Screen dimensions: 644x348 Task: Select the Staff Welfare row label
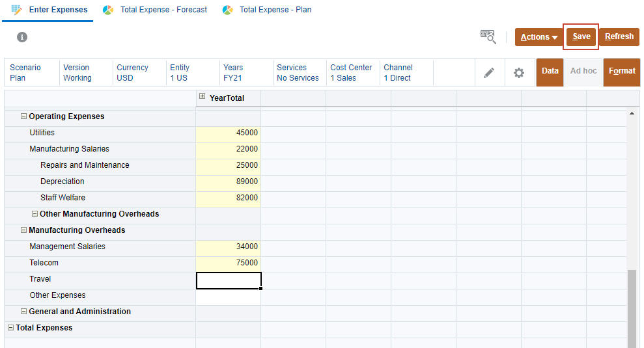click(63, 198)
